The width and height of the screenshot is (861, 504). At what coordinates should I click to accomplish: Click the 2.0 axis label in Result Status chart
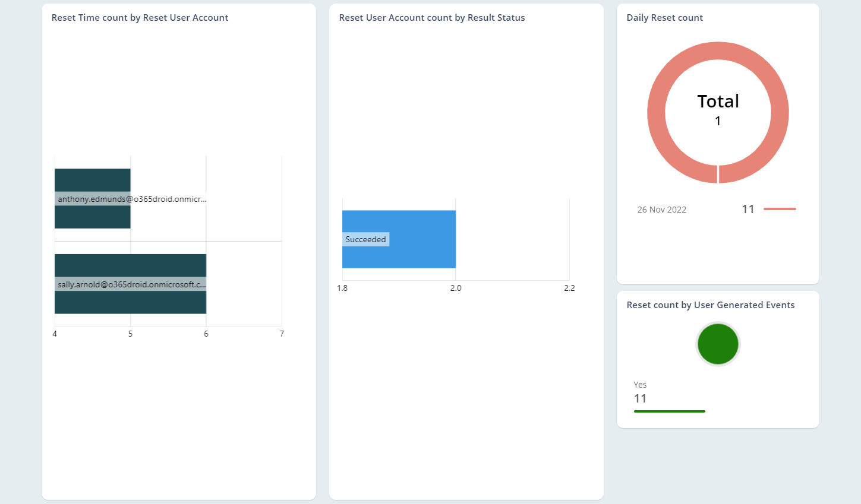tap(456, 287)
